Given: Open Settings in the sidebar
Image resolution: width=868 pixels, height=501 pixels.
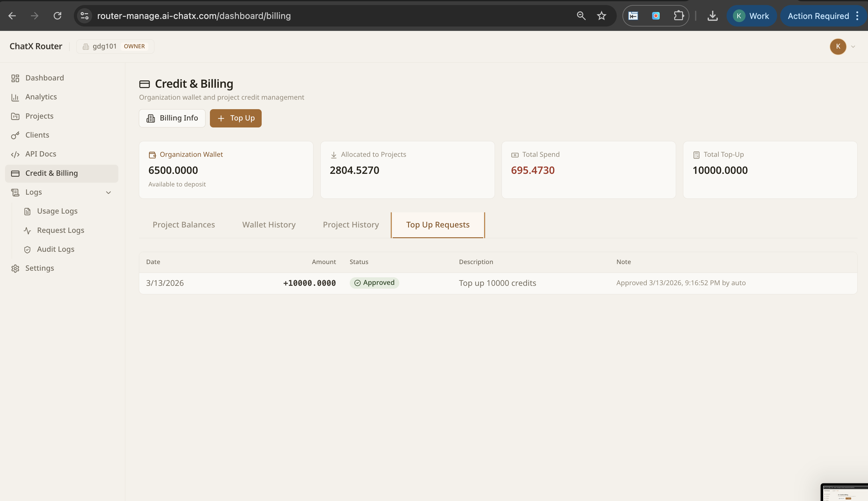Looking at the screenshot, I should 62,268.
